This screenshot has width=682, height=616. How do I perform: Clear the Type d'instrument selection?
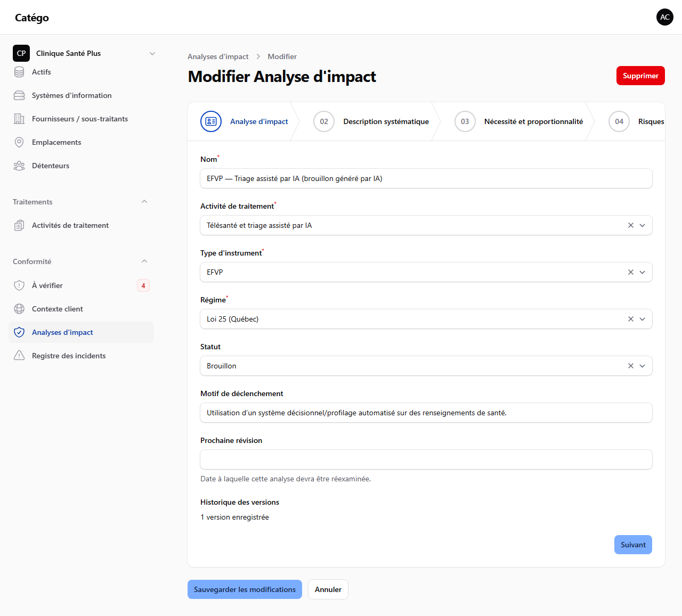point(631,272)
